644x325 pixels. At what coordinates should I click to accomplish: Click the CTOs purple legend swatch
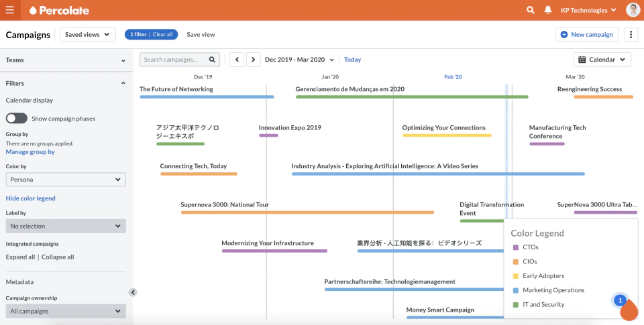516,247
